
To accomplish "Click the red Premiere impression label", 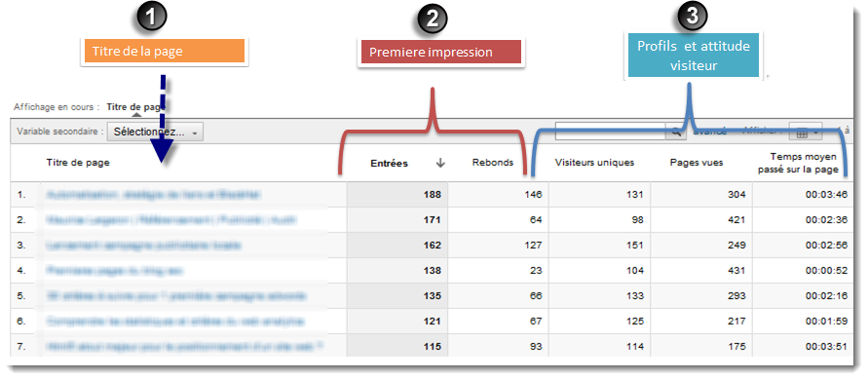I will point(440,52).
